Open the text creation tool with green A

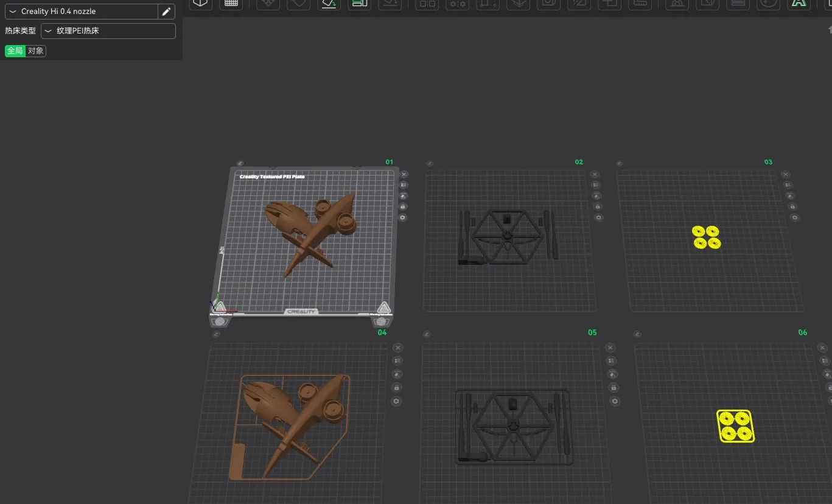pyautogui.click(x=798, y=4)
